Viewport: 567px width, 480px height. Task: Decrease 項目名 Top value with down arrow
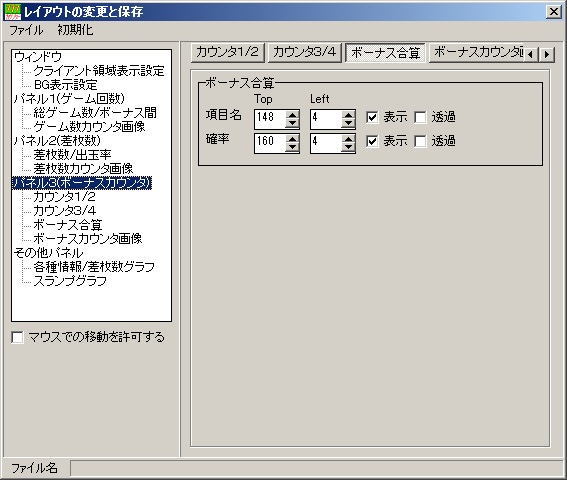292,124
